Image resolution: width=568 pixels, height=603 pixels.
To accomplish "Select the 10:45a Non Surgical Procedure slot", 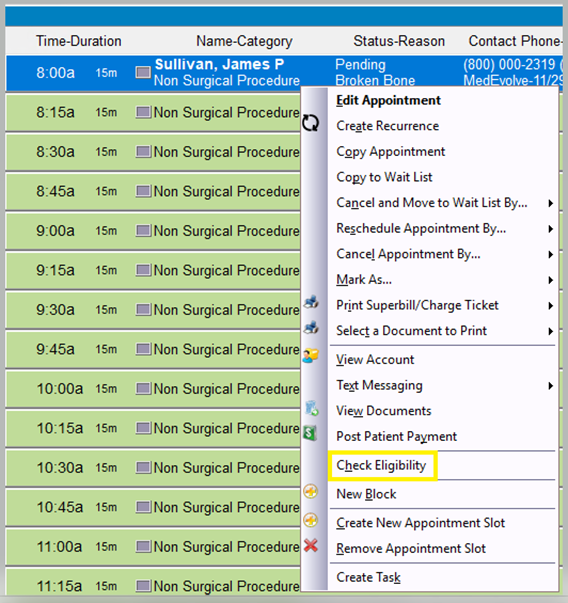I will coord(153,508).
